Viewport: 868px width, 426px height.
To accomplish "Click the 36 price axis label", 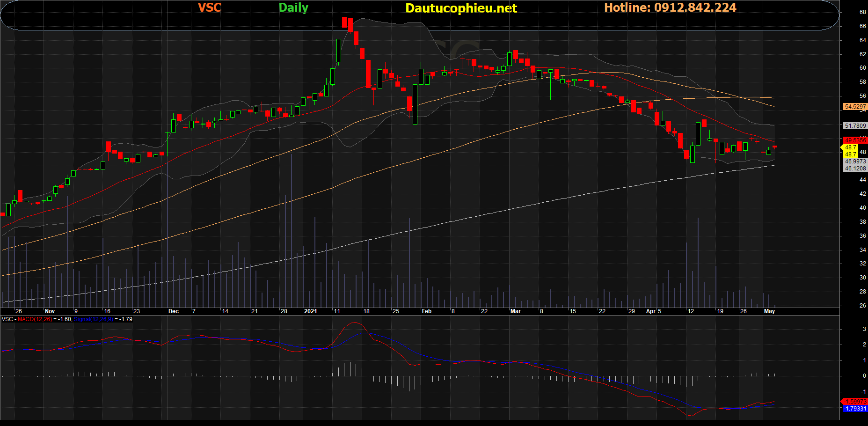I will click(863, 236).
